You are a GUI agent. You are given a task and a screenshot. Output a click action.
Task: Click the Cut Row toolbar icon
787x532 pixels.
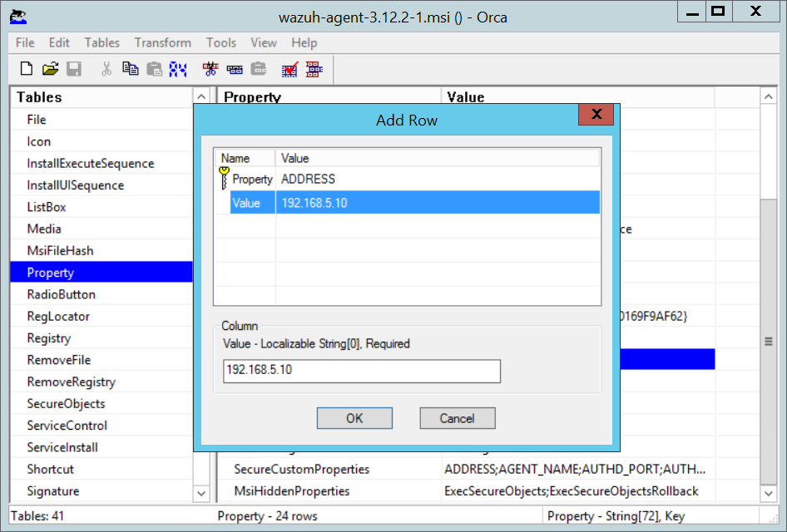pyautogui.click(x=210, y=69)
